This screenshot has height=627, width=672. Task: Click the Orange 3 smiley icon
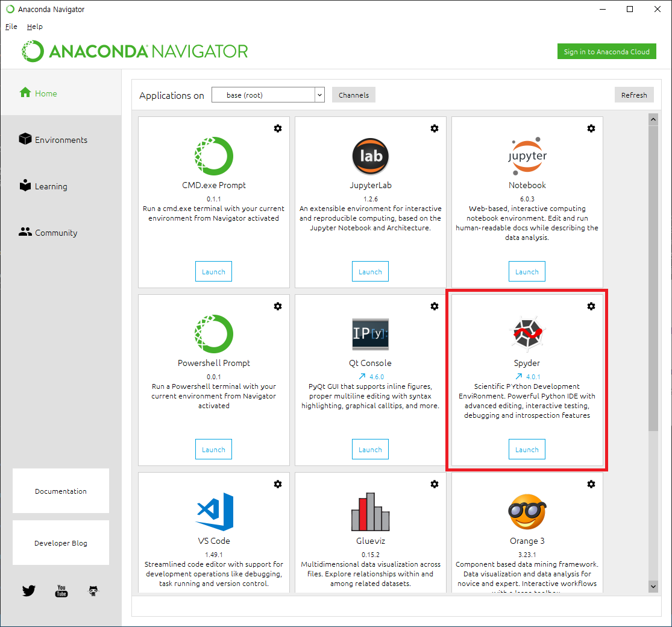(x=527, y=512)
